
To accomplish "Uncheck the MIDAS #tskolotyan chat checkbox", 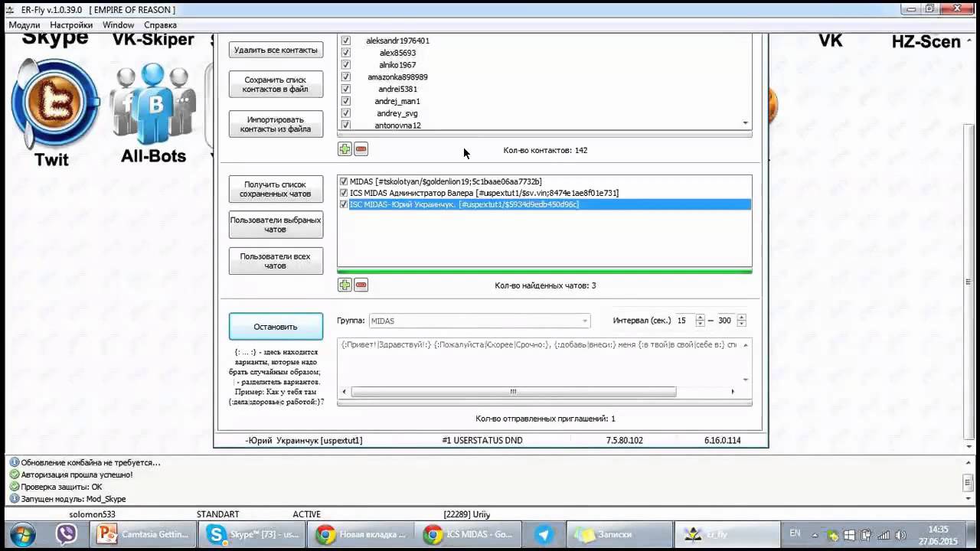I will [x=344, y=181].
